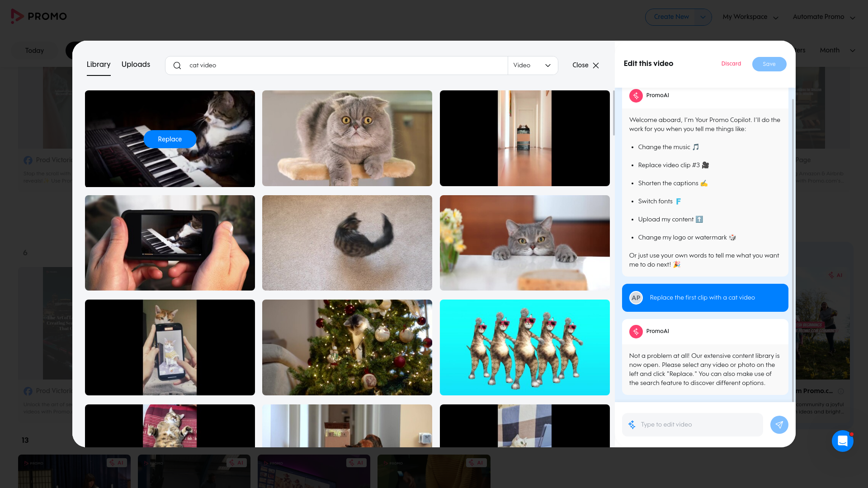Image resolution: width=868 pixels, height=488 pixels.
Task: Click the PromoAI sparkle avatar icon
Action: coord(636,95)
